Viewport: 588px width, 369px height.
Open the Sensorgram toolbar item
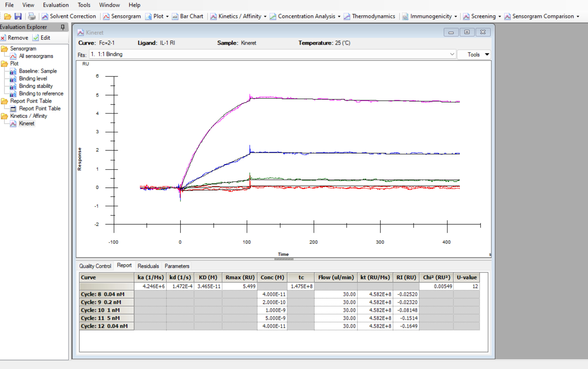point(122,16)
